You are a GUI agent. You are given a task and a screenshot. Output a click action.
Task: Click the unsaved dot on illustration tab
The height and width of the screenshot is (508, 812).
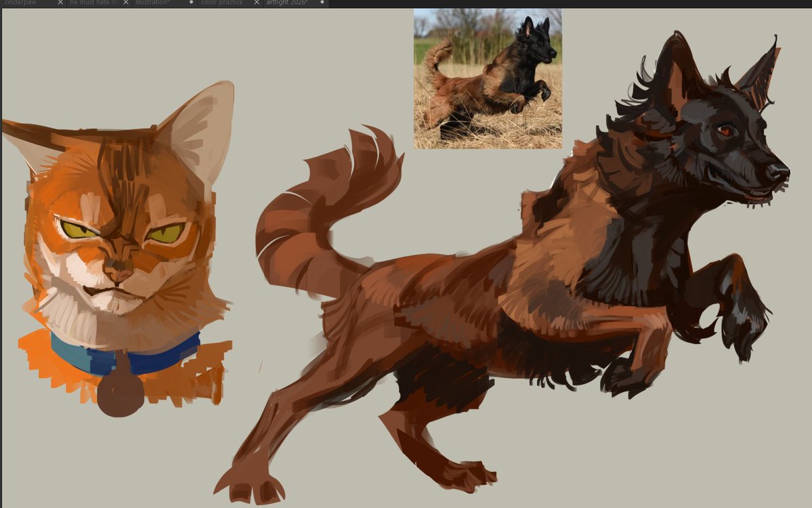pyautogui.click(x=191, y=3)
